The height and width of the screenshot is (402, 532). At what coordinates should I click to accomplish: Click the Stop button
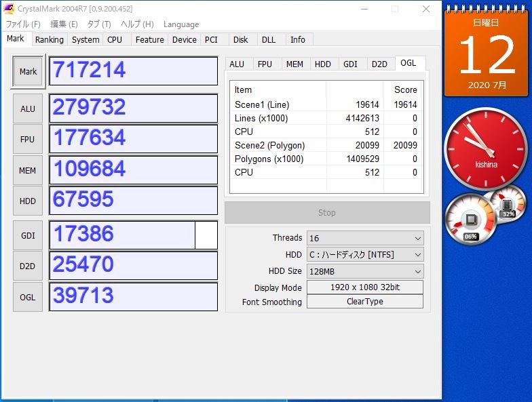327,213
